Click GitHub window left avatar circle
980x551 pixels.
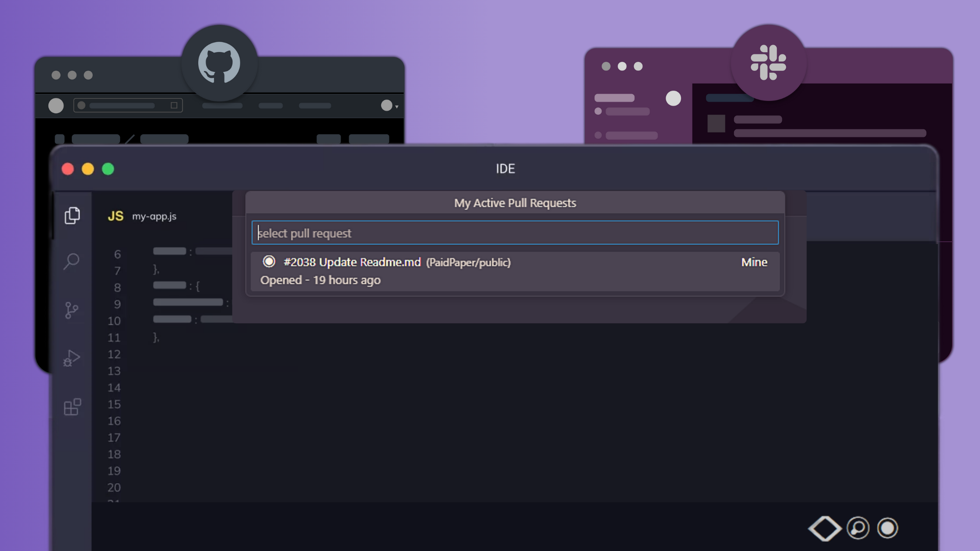(56, 105)
